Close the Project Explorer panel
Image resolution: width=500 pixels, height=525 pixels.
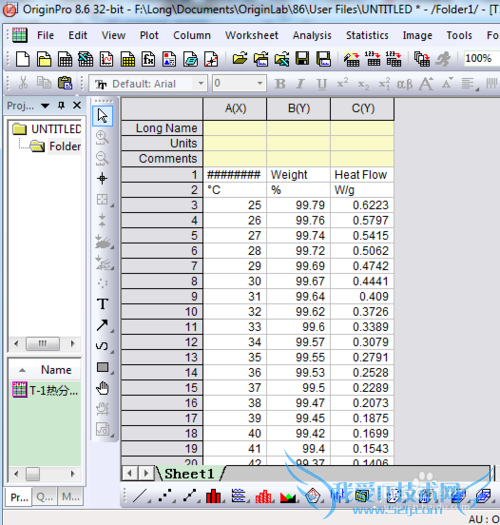77,105
